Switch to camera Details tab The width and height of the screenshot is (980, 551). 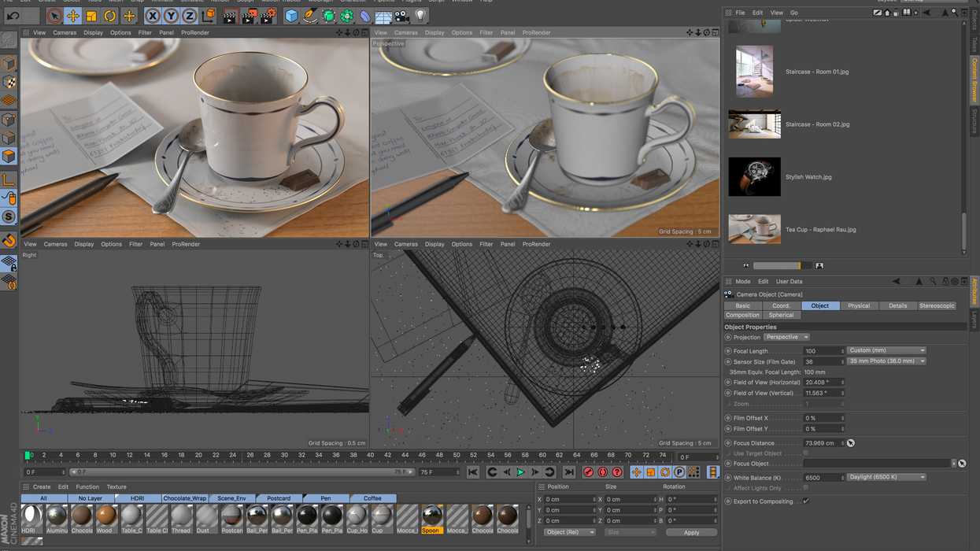897,305
